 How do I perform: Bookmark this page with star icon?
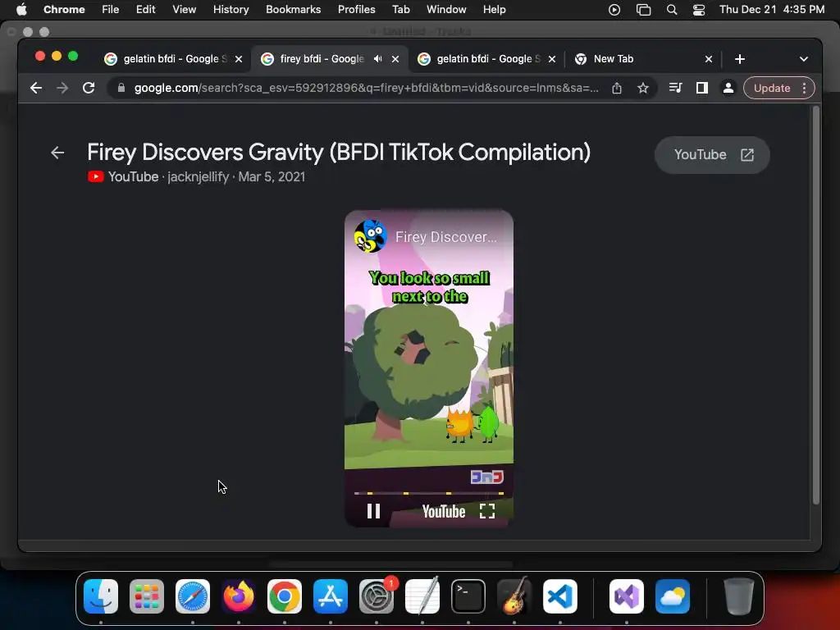(x=643, y=88)
